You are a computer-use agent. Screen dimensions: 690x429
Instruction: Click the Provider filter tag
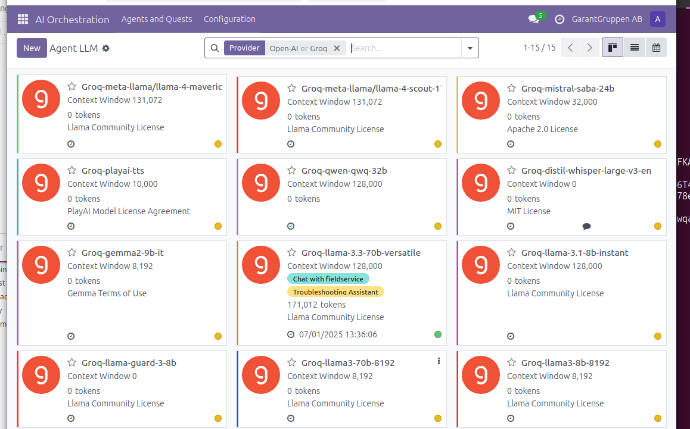(244, 48)
